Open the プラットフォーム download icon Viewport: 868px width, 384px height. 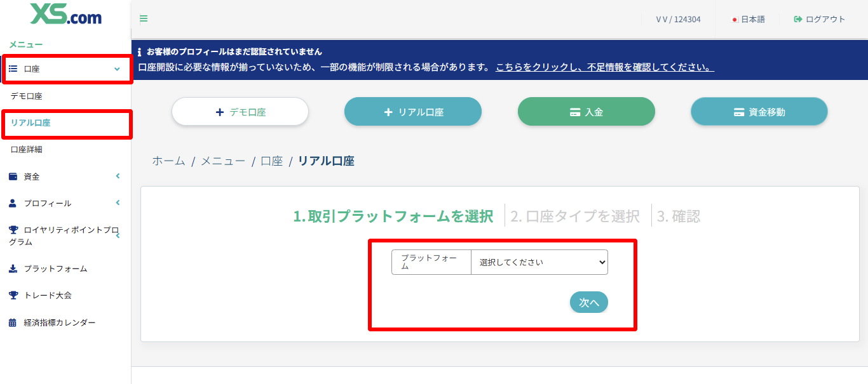[x=13, y=268]
